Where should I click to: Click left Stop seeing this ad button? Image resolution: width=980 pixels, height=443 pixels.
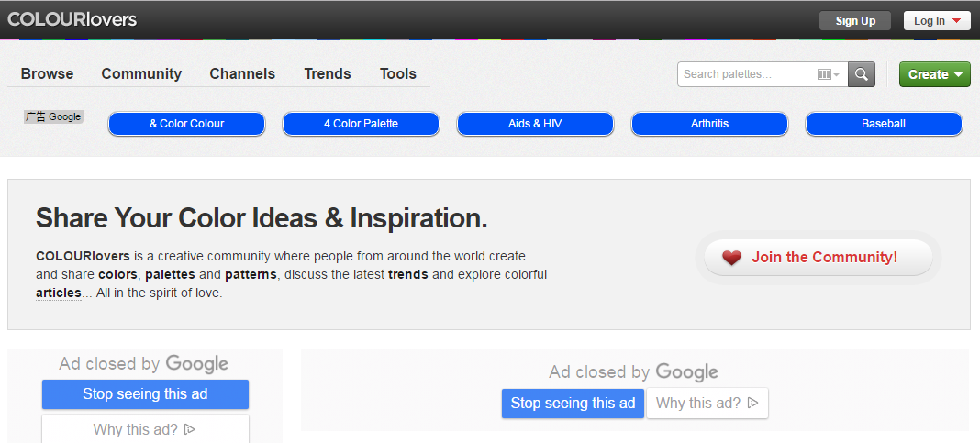[x=145, y=394]
